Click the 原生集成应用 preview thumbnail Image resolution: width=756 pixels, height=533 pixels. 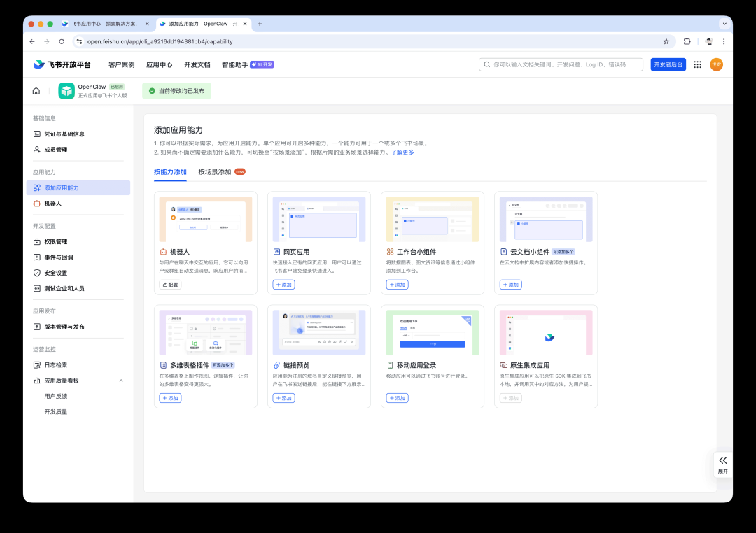coord(546,332)
